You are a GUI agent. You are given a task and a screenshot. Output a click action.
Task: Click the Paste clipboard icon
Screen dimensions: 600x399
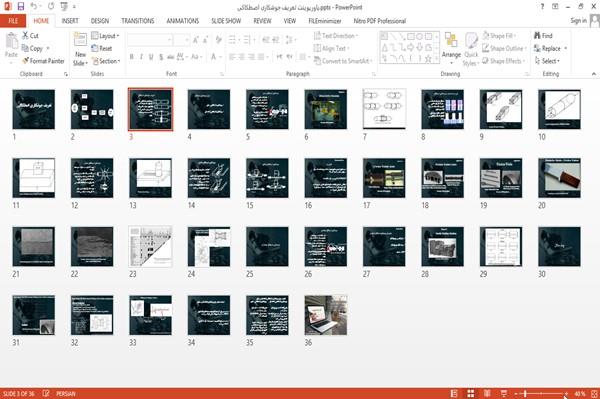[x=11, y=42]
